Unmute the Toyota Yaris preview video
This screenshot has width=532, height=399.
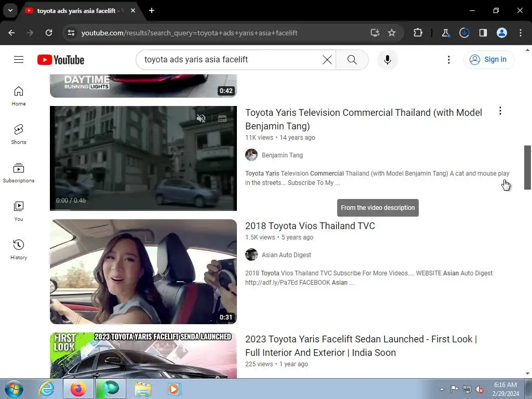click(201, 118)
